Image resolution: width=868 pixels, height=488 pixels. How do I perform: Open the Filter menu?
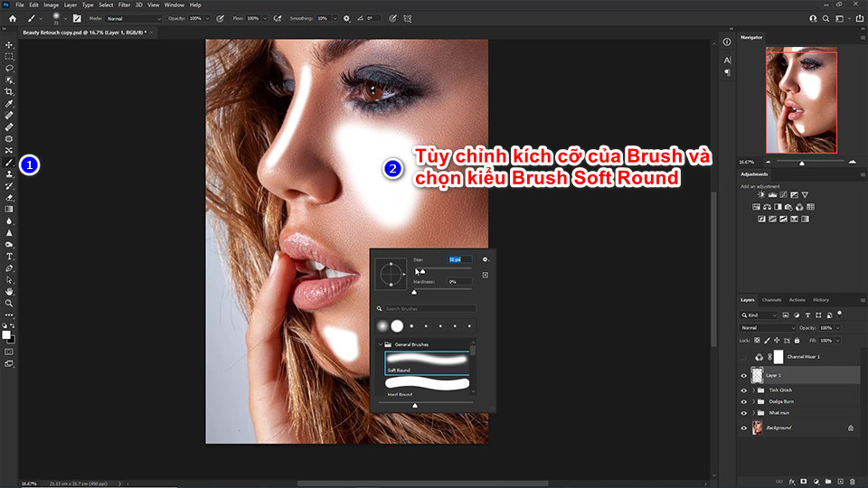coord(124,5)
